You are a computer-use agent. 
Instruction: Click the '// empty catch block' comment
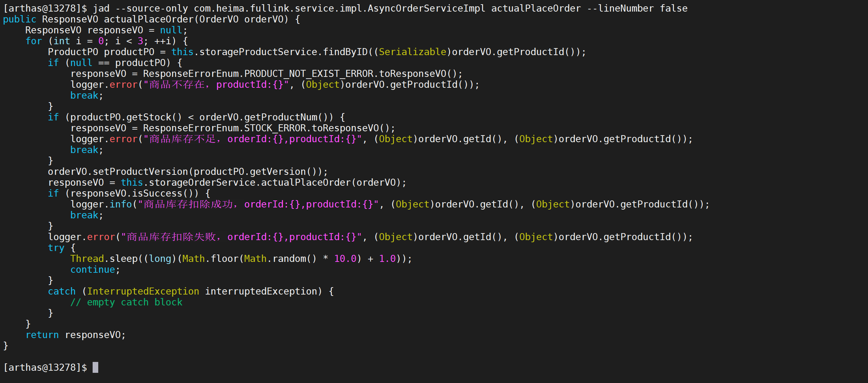(x=126, y=302)
